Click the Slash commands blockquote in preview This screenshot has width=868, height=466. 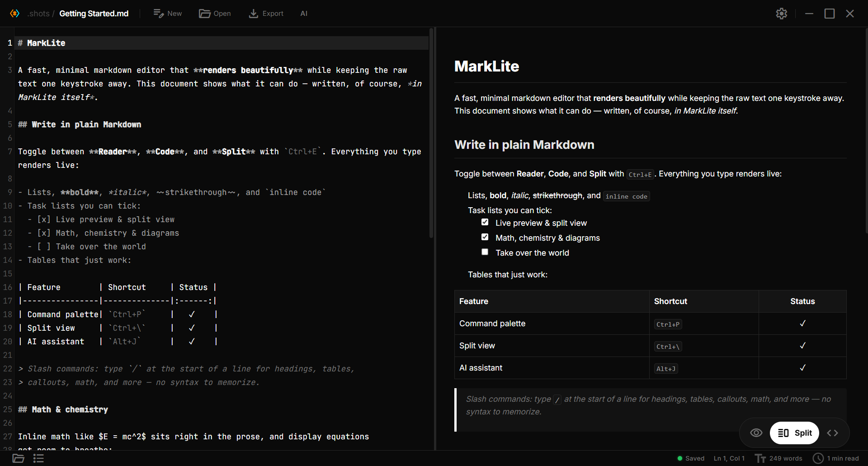tap(650, 410)
